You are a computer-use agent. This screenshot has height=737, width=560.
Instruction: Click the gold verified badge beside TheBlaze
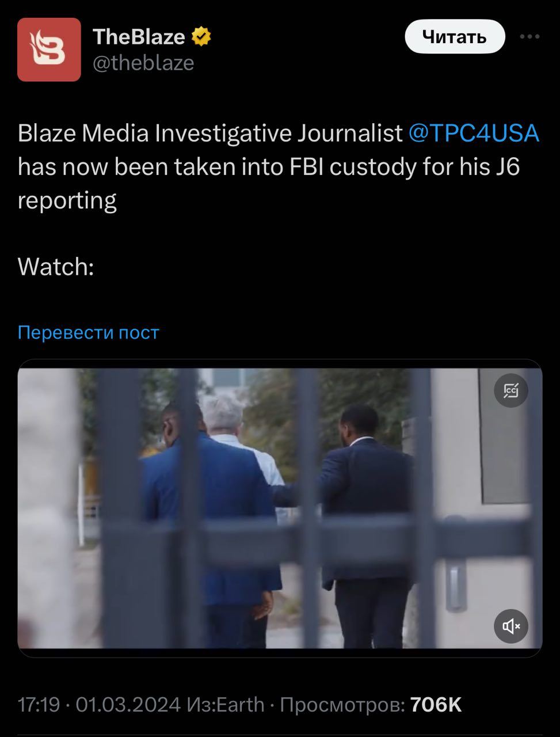pos(201,37)
